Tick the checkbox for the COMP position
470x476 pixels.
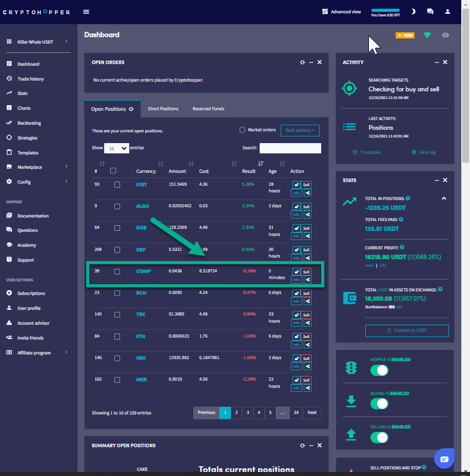[117, 271]
